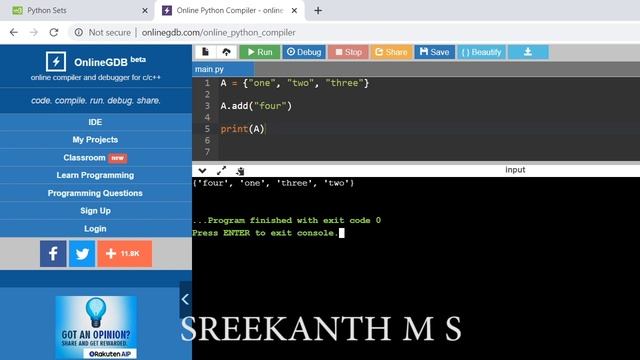Switch to the input console tab

click(515, 170)
